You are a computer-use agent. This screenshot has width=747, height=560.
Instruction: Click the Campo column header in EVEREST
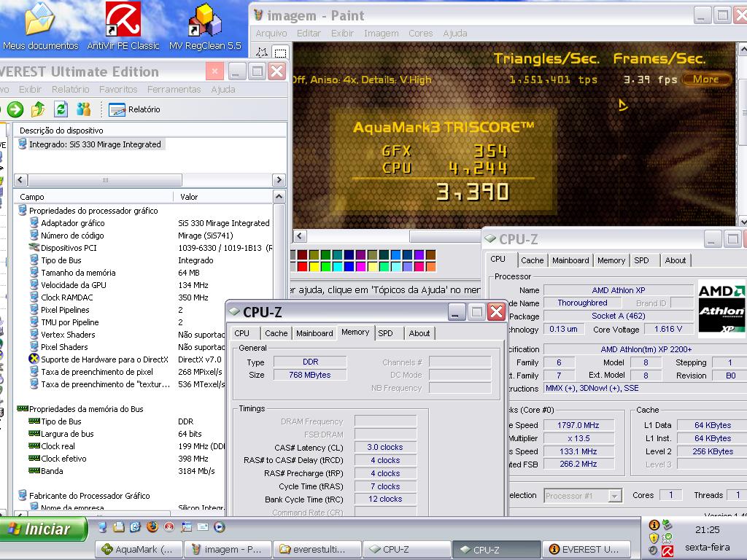coord(94,197)
